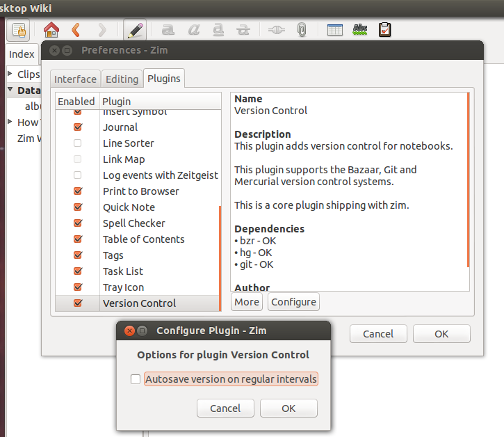
Task: Click the plugin description pane scrollbar
Action: click(468, 180)
